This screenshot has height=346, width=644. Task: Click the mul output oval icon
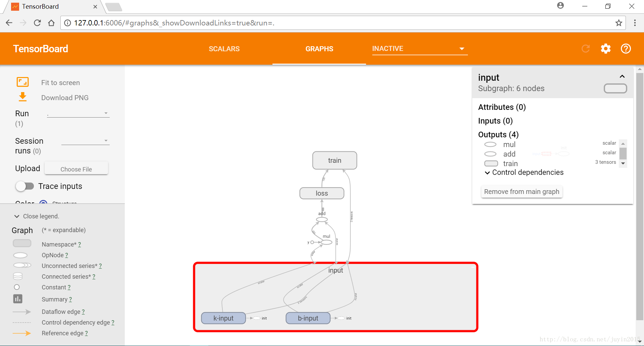(x=490, y=144)
